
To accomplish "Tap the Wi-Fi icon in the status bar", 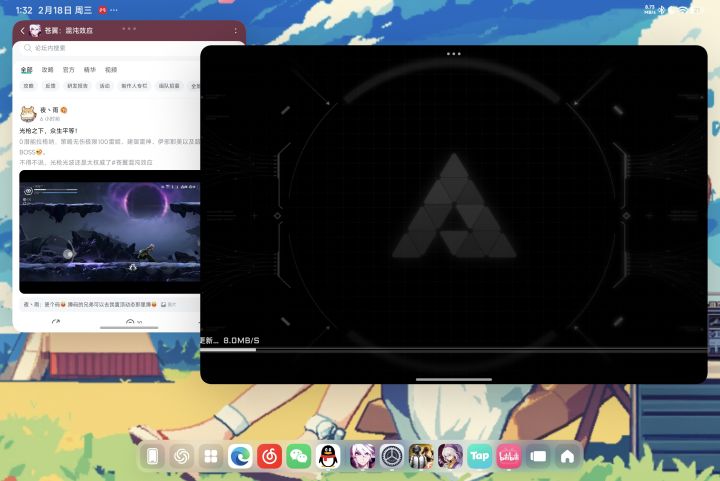I will pos(683,10).
